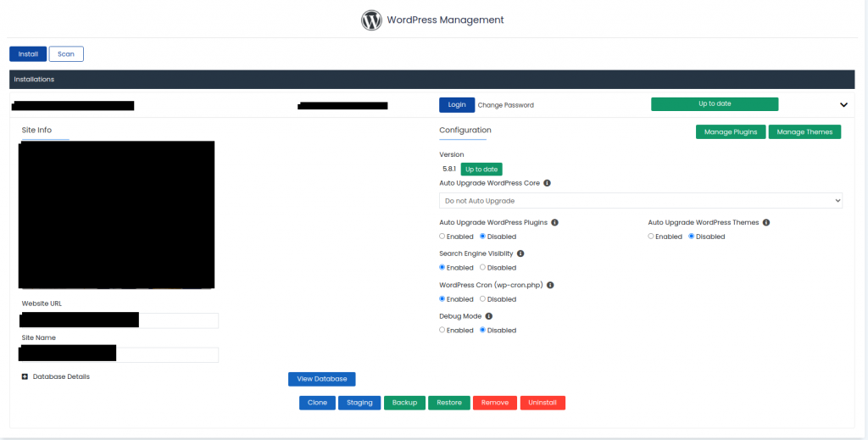Click the blue Login button
Viewport: 868px width, 440px height.
457,104
